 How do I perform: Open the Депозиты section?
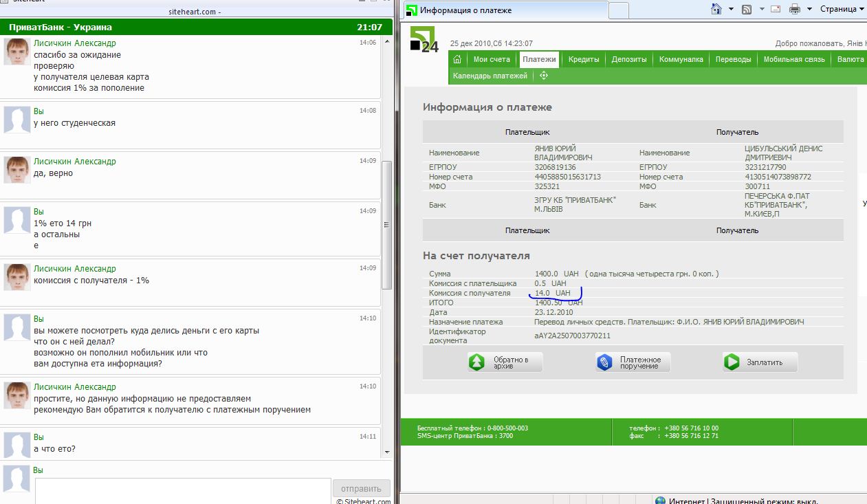(629, 59)
